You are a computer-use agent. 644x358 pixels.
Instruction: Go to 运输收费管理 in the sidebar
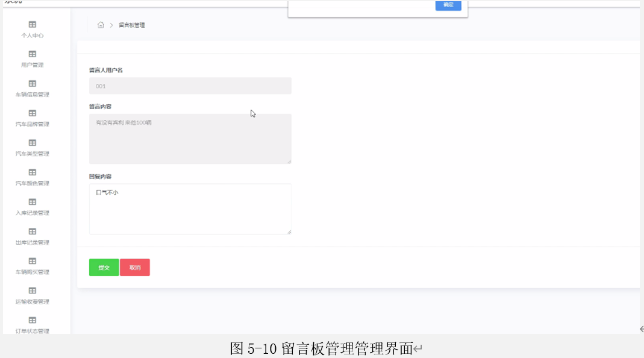pos(31,290)
